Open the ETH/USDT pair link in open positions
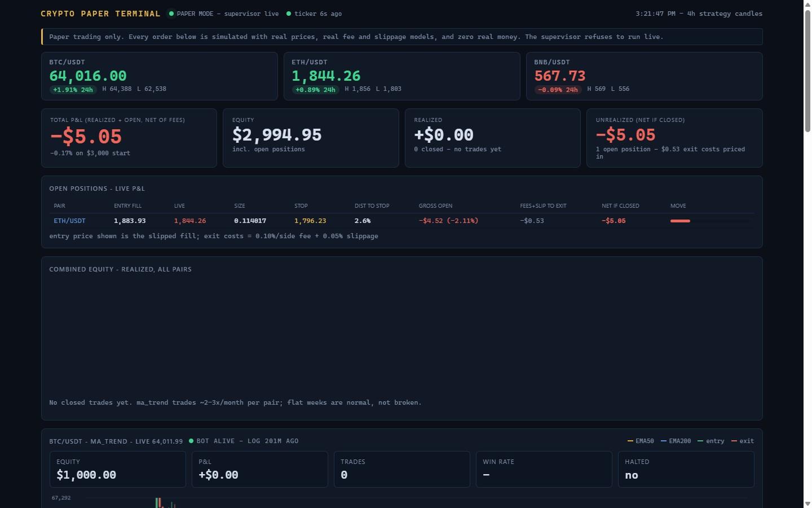Image resolution: width=812 pixels, height=508 pixels. 69,221
